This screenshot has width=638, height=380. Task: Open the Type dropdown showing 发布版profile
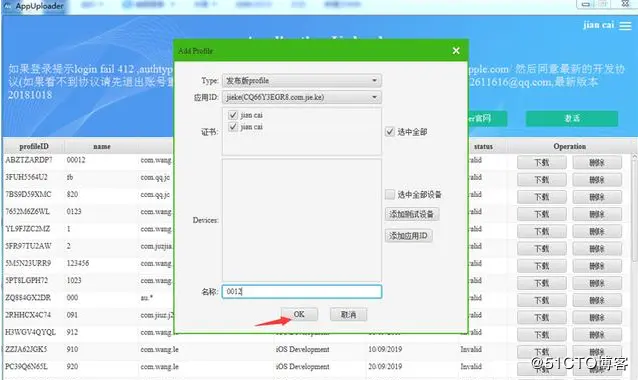pyautogui.click(x=302, y=81)
